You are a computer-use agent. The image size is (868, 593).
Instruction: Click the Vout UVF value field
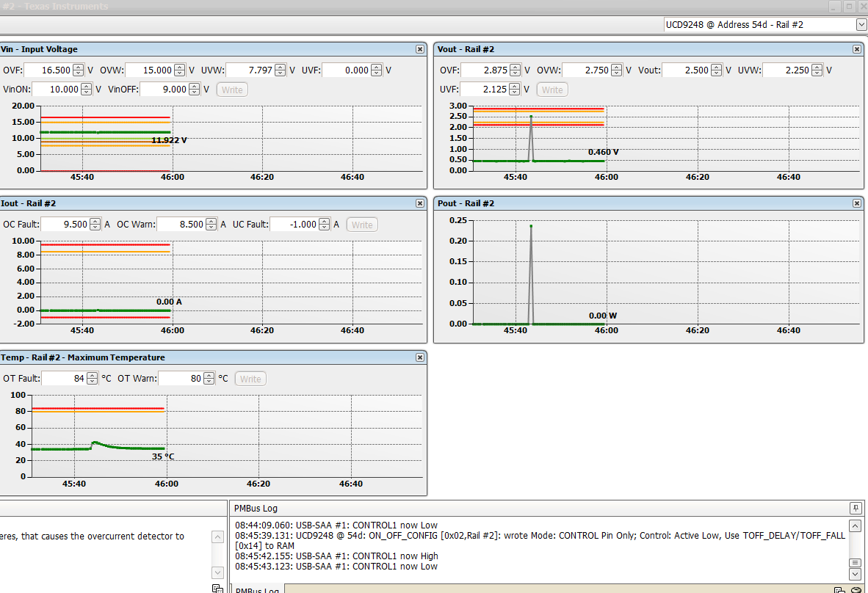coord(485,89)
